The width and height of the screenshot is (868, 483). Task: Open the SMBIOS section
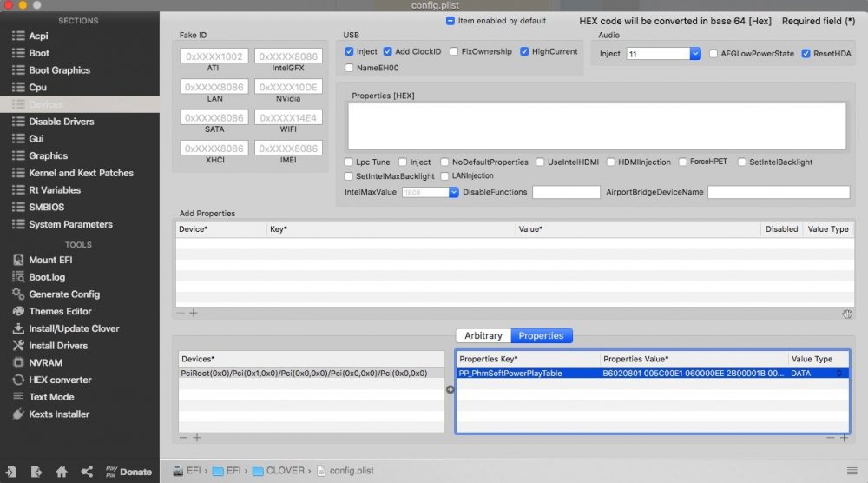coord(47,207)
